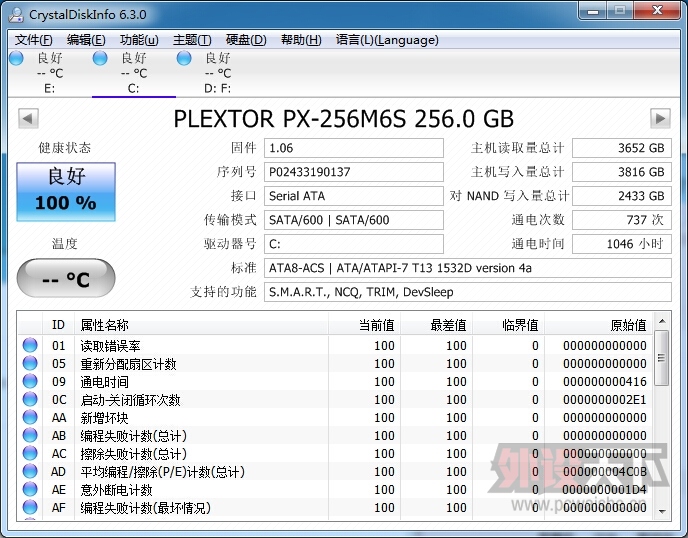Click the serial number field P02433190137

coord(353,172)
